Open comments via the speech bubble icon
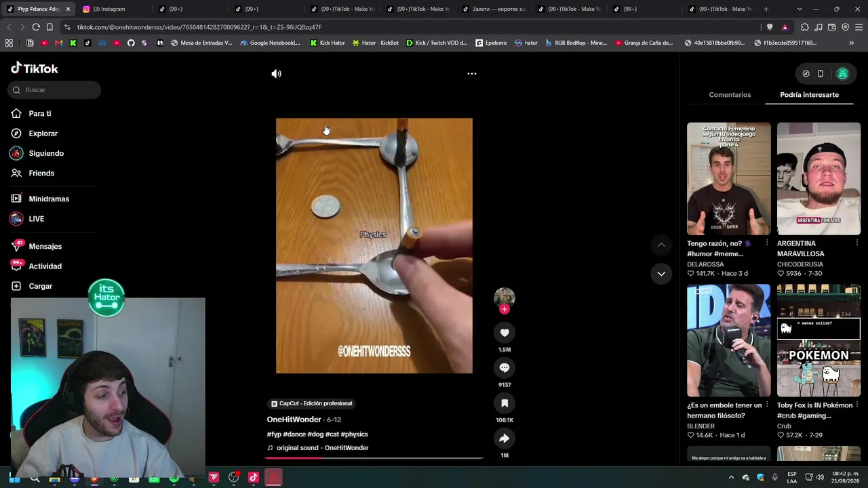868x488 pixels. point(504,368)
